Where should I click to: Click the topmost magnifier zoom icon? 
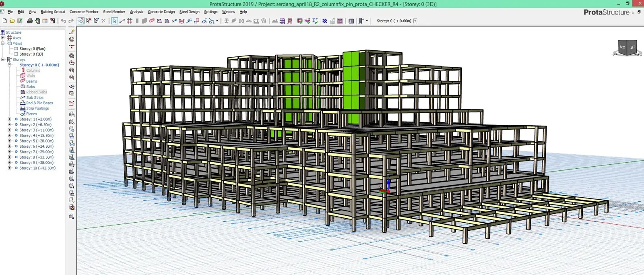[x=72, y=56]
